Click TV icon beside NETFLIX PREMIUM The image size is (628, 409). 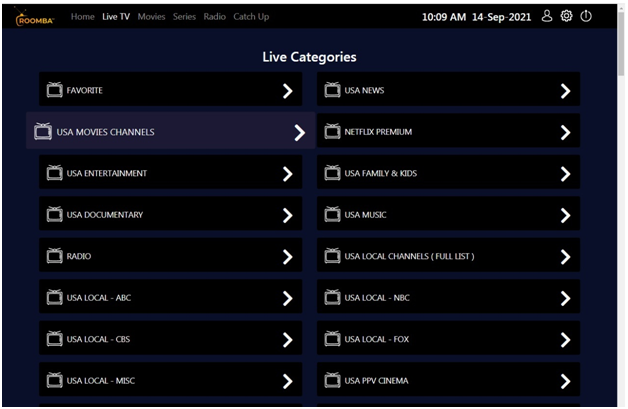coord(332,132)
